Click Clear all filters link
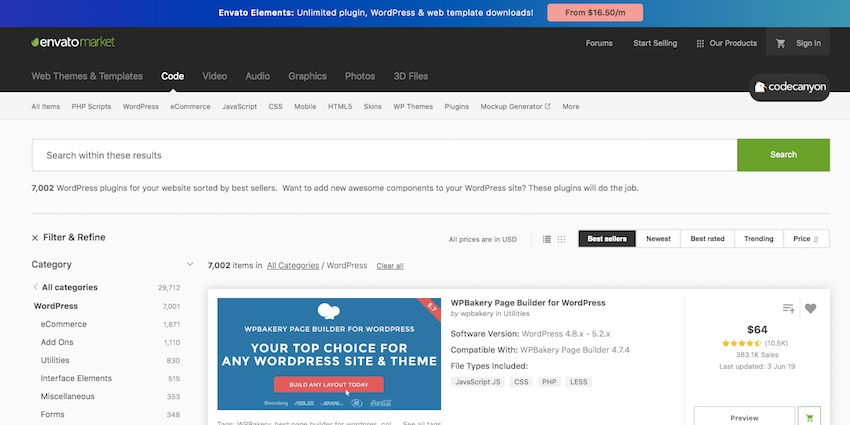The height and width of the screenshot is (425, 850). (x=390, y=266)
